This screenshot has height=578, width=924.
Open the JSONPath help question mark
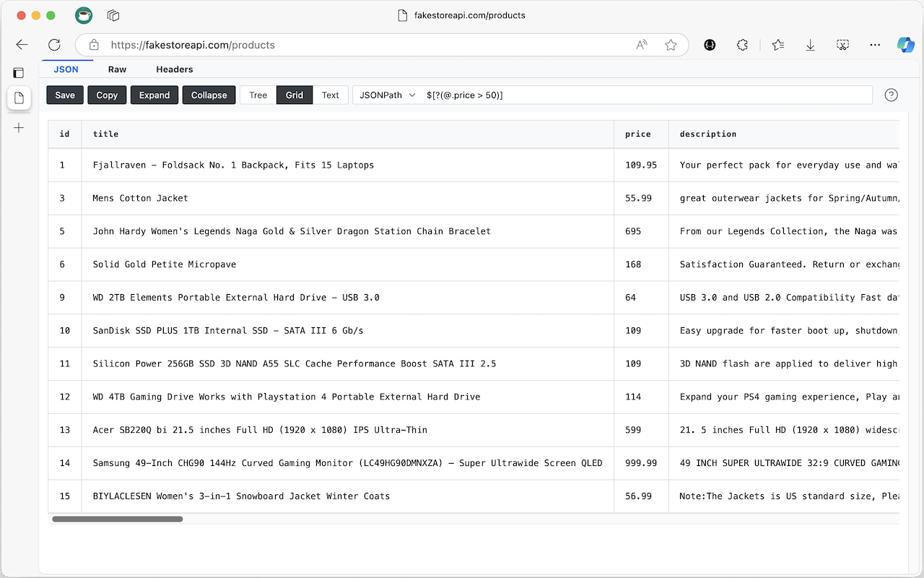tap(892, 95)
